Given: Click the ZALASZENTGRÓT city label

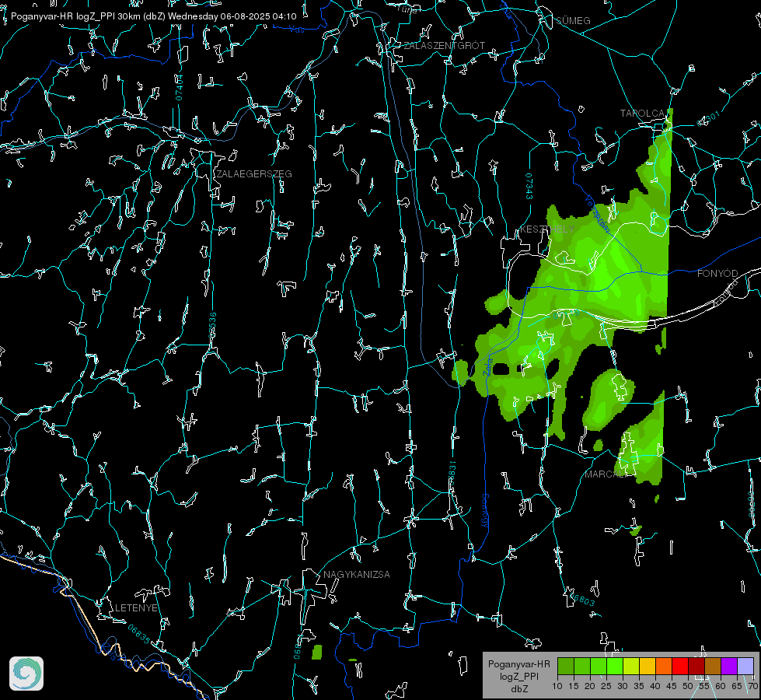Looking at the screenshot, I should click(x=444, y=46).
